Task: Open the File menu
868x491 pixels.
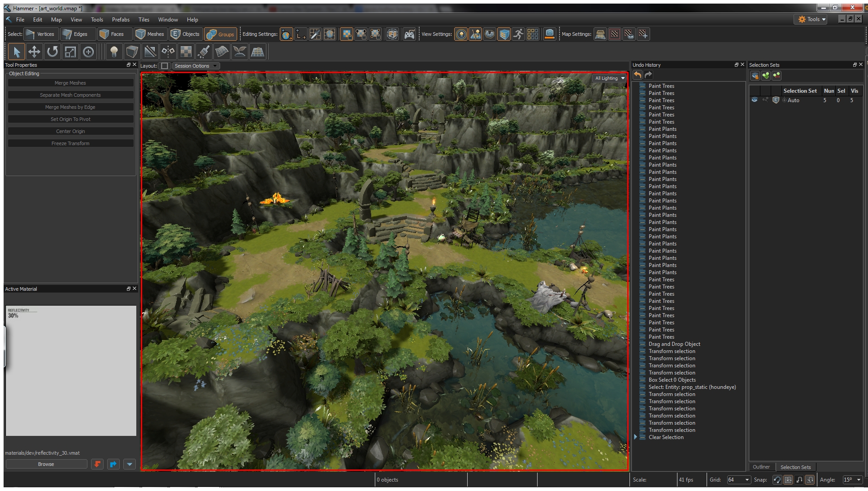Action: (x=20, y=20)
